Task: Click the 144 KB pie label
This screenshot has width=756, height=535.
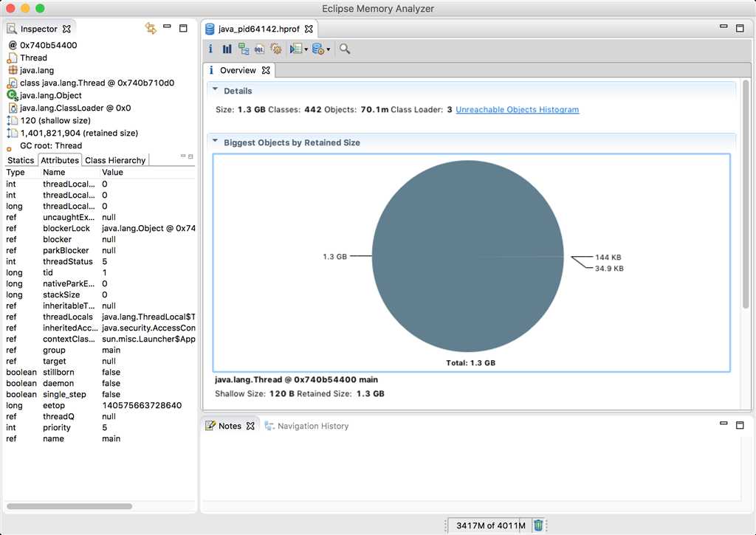Action: tap(608, 258)
